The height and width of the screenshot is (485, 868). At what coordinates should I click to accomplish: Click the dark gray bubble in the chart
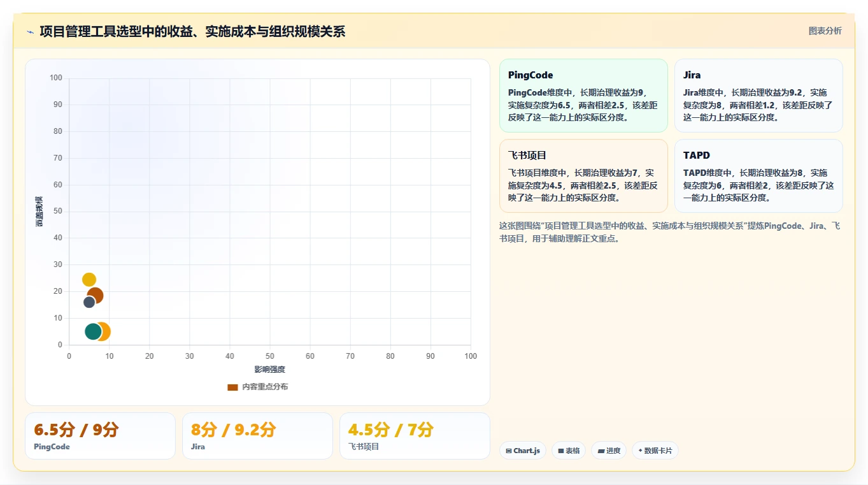89,302
